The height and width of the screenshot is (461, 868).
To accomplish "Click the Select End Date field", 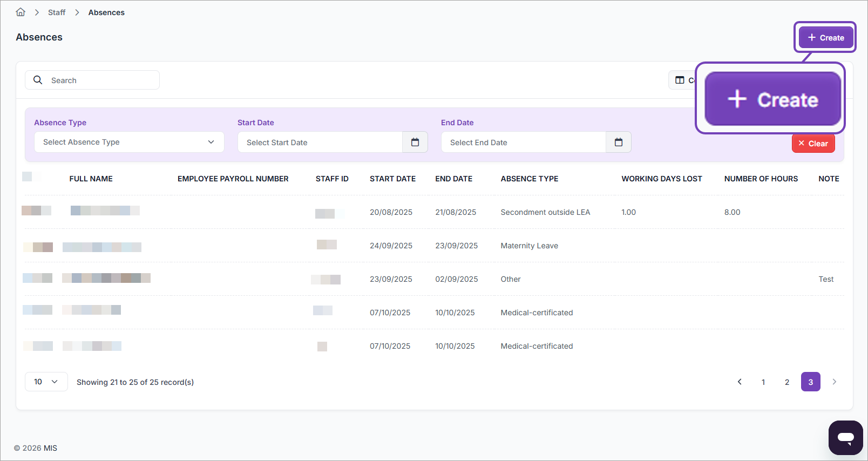I will tap(524, 143).
